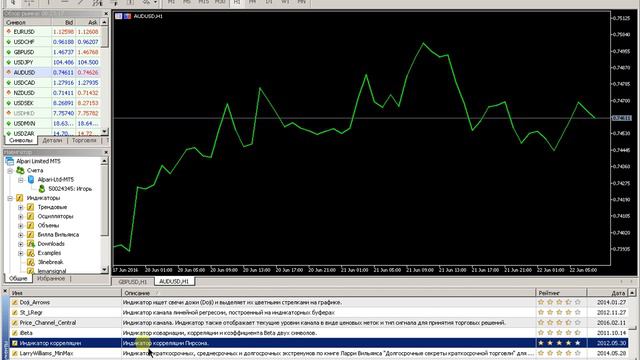Screen dimensions: 640x360
Task: Click the 0.74611 price label on the chart axis
Action: pyautogui.click(x=621, y=118)
